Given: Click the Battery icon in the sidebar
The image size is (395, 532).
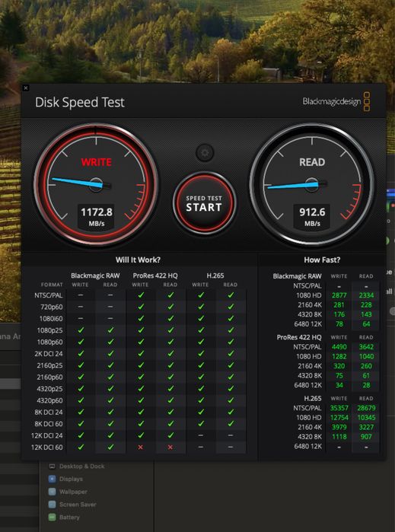Looking at the screenshot, I should 52,518.
